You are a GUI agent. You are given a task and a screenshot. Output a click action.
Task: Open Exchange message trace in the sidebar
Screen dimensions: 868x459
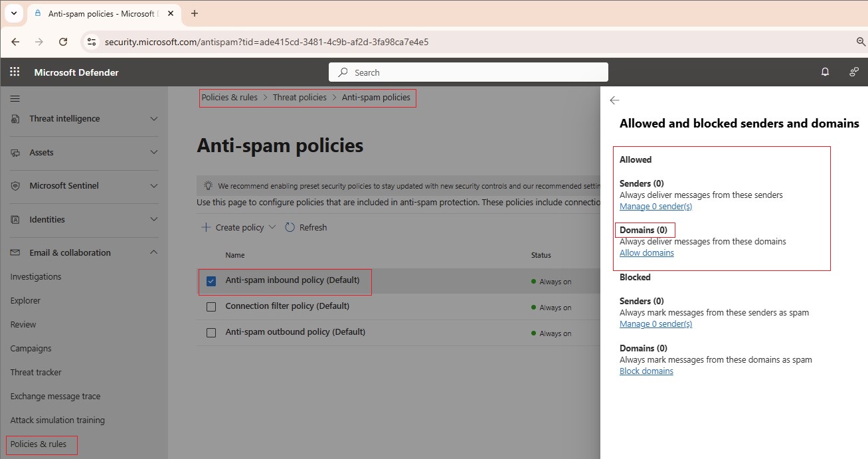(55, 397)
